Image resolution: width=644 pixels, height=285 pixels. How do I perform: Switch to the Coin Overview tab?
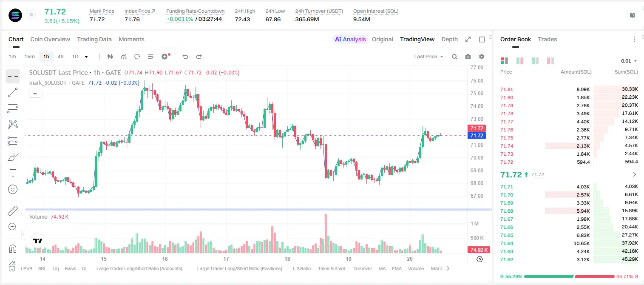(x=50, y=39)
